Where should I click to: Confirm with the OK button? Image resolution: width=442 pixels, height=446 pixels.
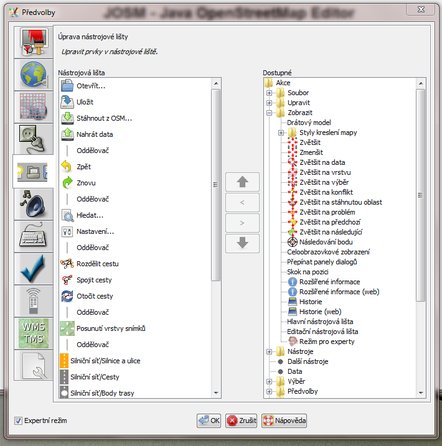[209, 420]
